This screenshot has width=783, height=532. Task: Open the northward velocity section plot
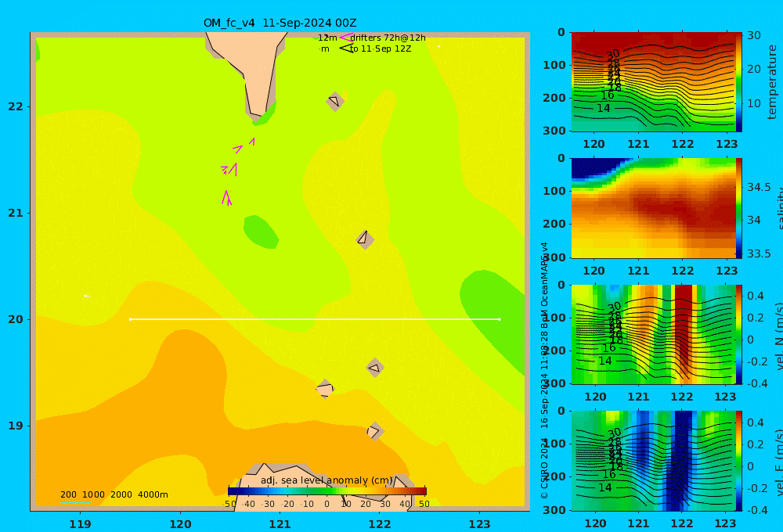coord(653,334)
